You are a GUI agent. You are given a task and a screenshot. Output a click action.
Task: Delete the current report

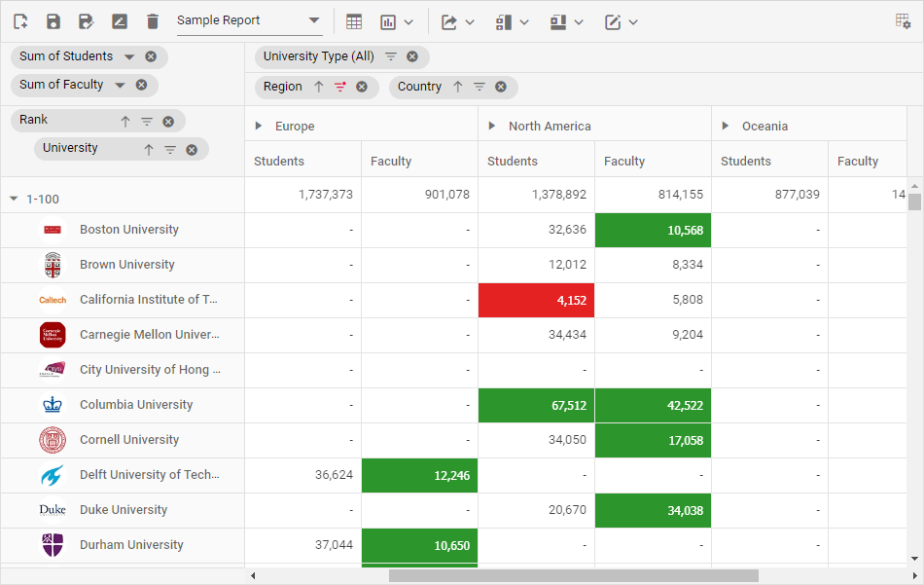click(x=152, y=20)
